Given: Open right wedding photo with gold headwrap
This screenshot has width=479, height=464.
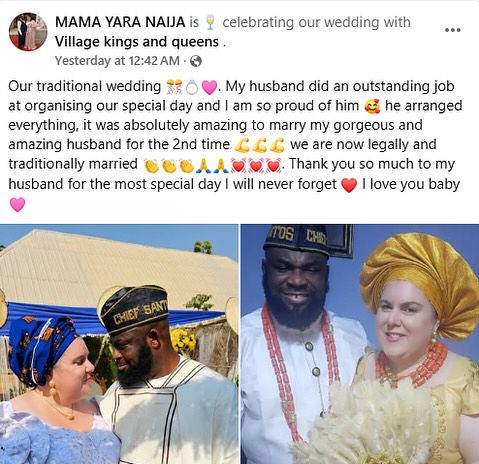Looking at the screenshot, I should (360, 344).
